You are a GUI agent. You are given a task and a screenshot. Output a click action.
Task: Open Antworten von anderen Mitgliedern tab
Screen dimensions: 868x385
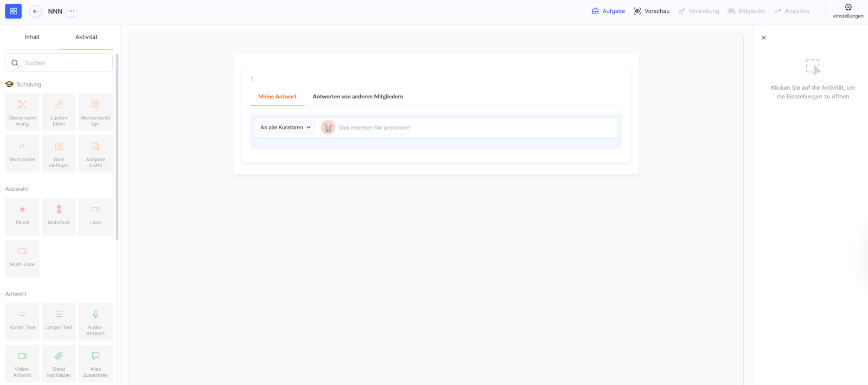(358, 97)
